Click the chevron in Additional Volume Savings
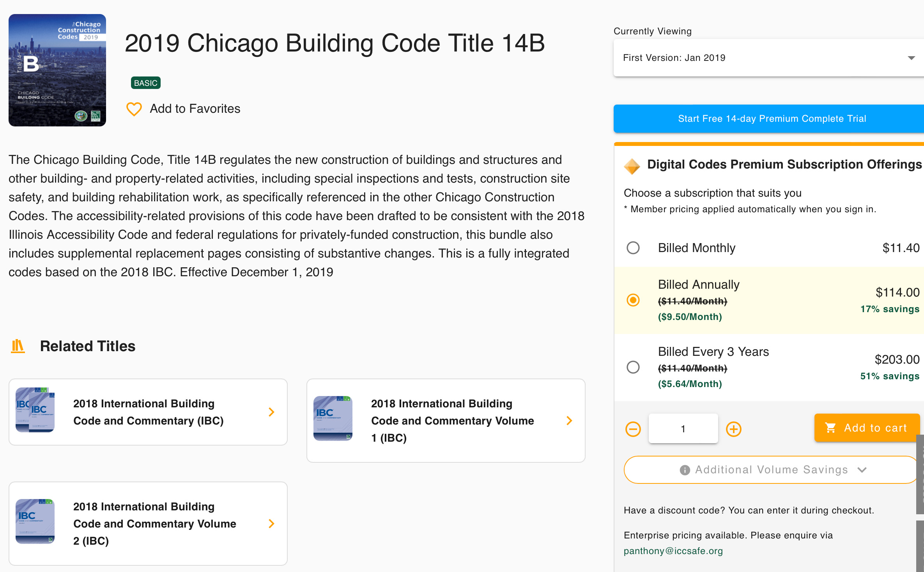This screenshot has width=924, height=572. pos(862,470)
